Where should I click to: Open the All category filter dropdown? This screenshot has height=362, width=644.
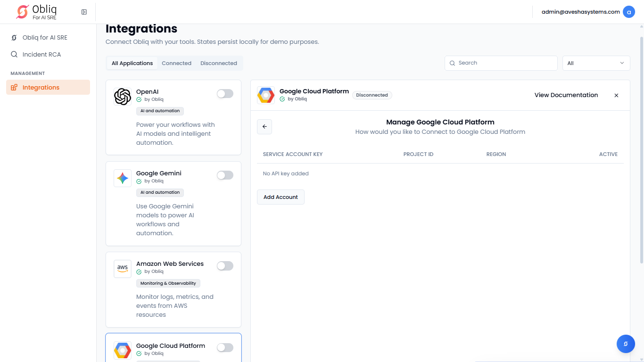[596, 63]
